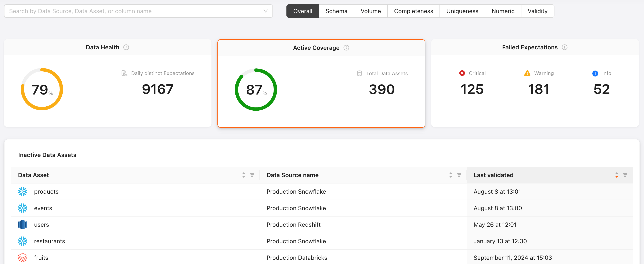
Task: Open the filter menu on Data Asset column
Action: 252,175
